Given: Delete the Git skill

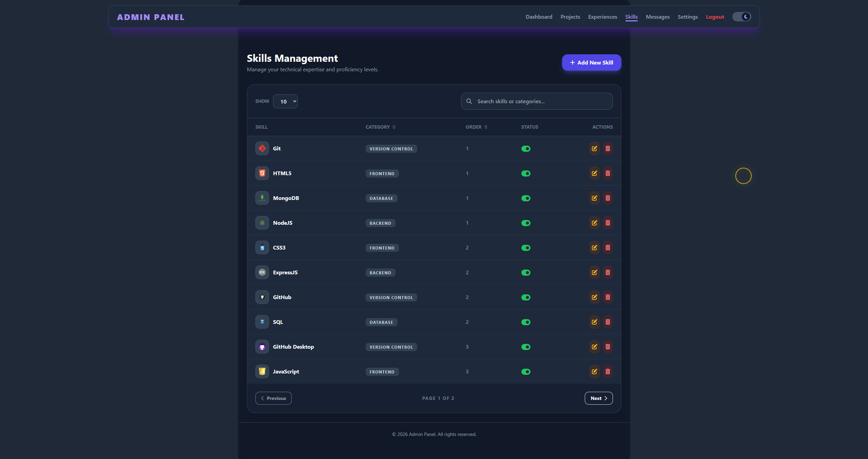Looking at the screenshot, I should [x=607, y=148].
